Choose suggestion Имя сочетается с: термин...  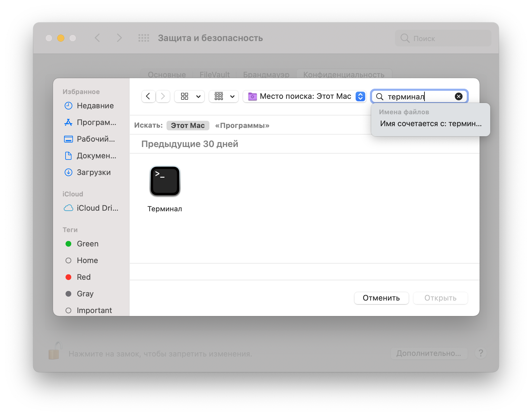[x=431, y=124]
